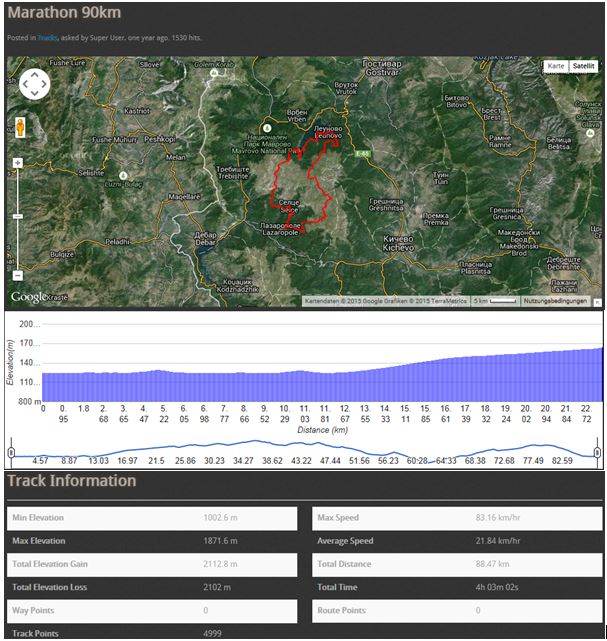Click the Solunska Glava peak marker icon
This screenshot has height=641, width=607.
coord(590,133)
